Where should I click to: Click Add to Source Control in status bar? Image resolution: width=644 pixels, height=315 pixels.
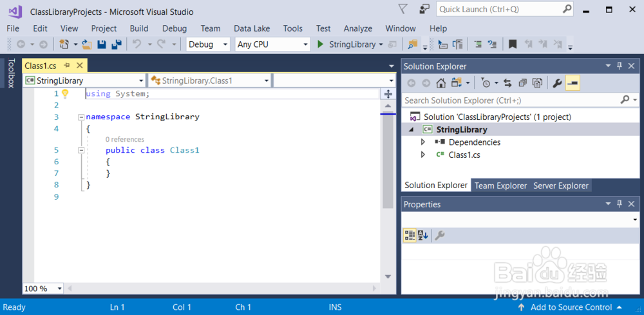(571, 307)
